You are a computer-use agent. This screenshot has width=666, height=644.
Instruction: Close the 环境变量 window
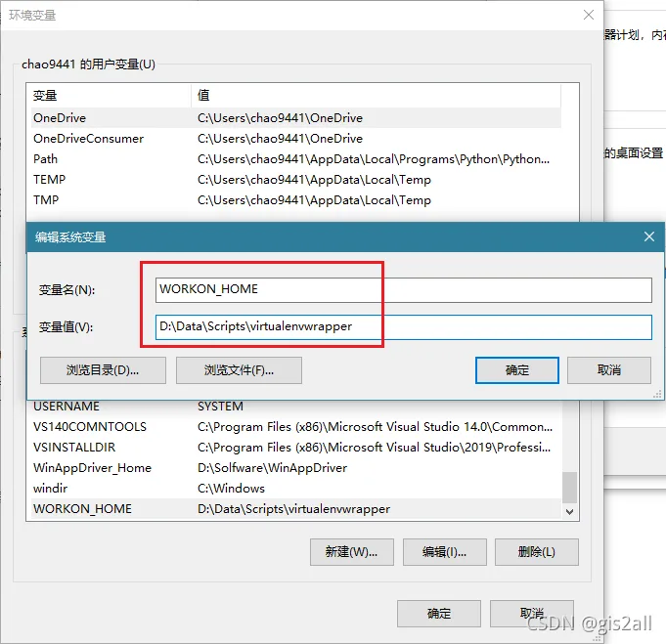click(x=589, y=15)
